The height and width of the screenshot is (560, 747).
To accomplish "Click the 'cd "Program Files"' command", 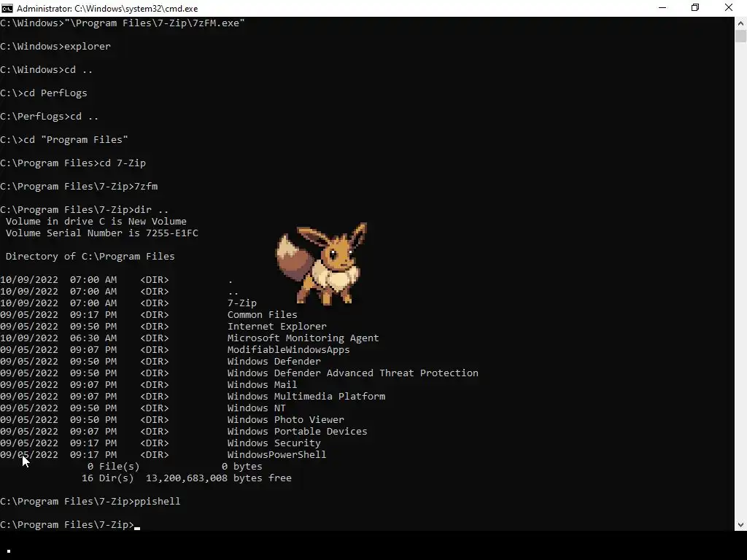I will pos(76,139).
